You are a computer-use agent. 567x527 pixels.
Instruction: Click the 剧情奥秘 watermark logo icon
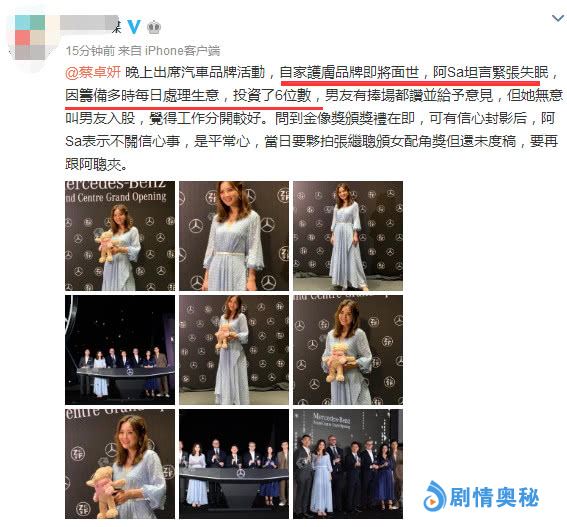coord(435,496)
